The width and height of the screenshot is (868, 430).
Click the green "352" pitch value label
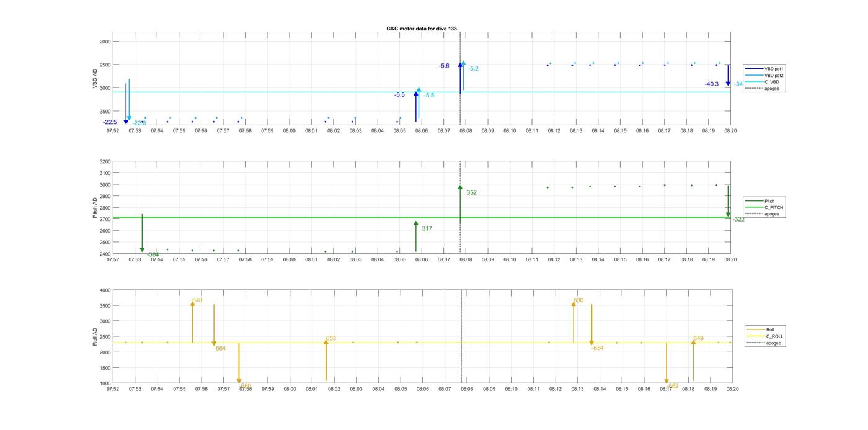pos(472,192)
